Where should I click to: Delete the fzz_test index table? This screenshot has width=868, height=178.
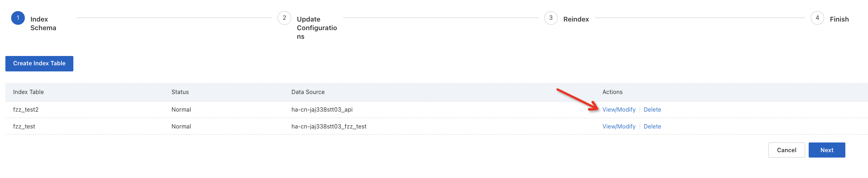(652, 126)
